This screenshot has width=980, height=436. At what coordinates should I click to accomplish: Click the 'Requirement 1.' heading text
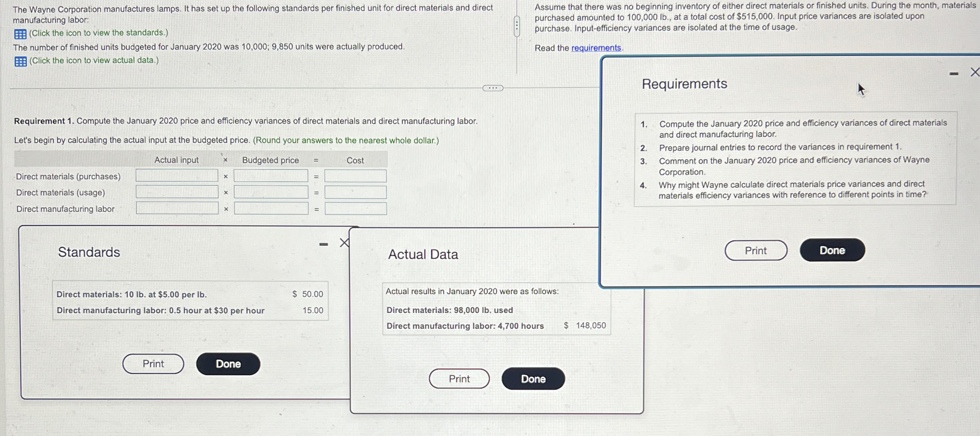point(44,121)
